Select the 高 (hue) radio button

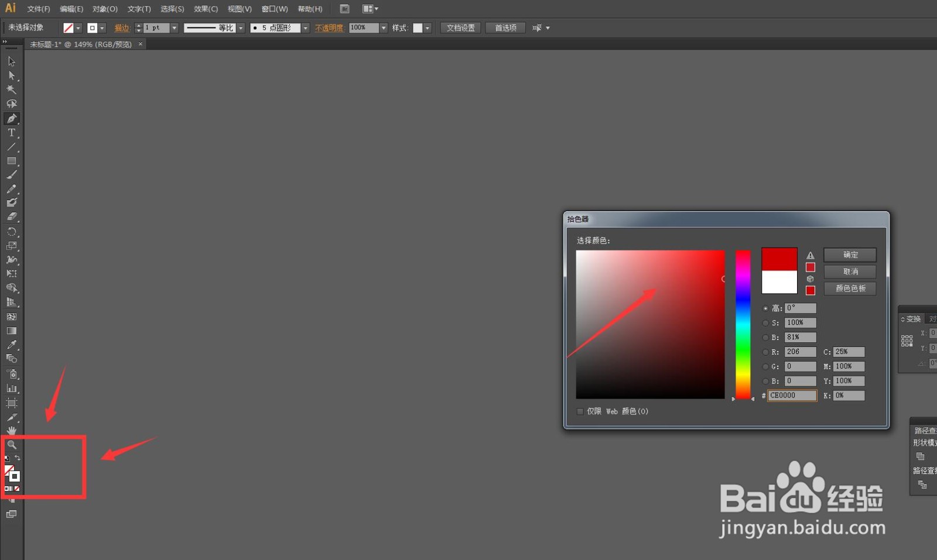(765, 308)
